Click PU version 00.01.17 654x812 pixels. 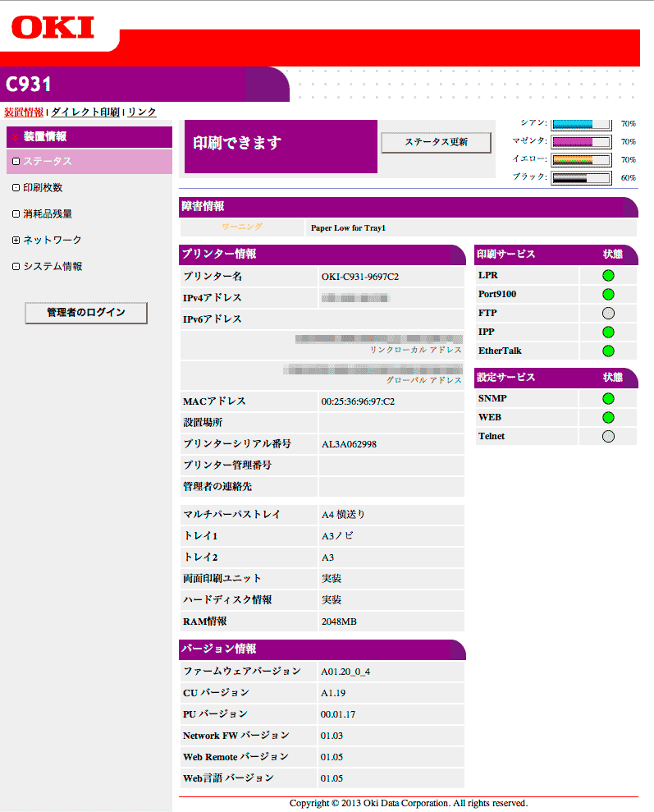coord(338,714)
